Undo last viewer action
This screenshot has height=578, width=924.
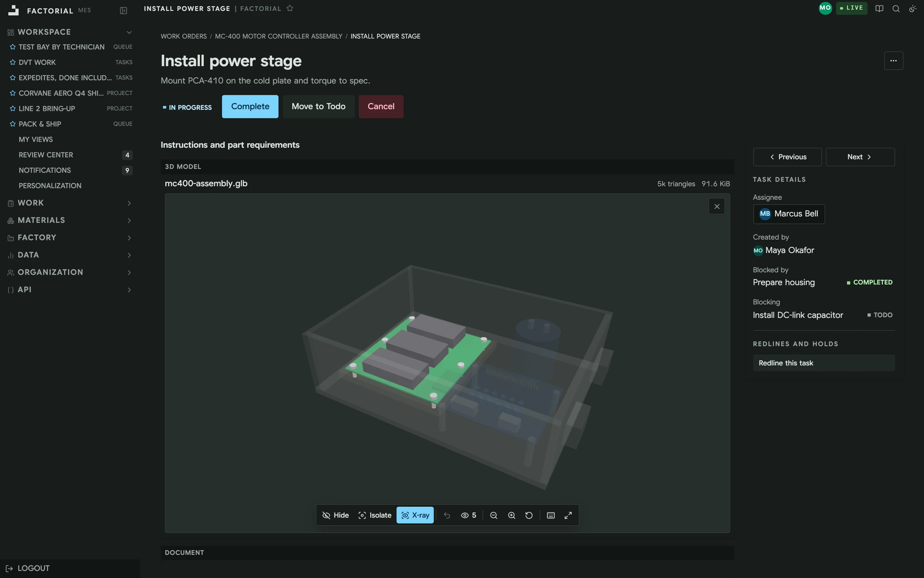[x=447, y=515]
